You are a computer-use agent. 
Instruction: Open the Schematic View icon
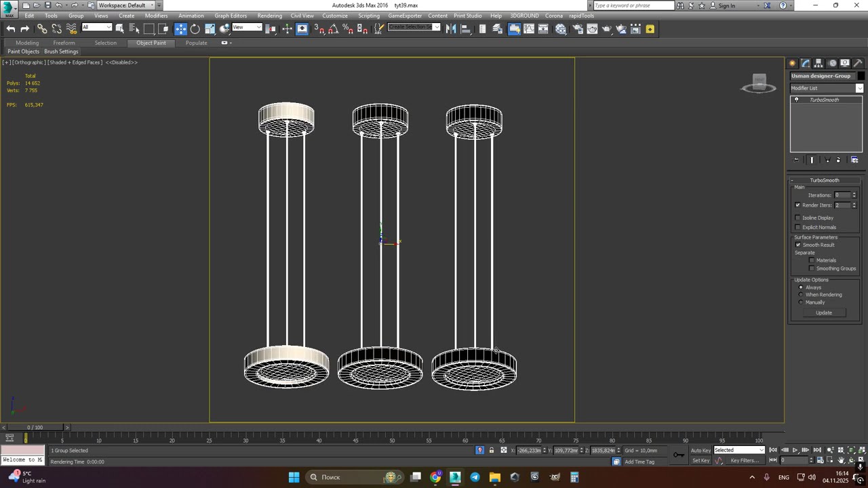tap(543, 28)
